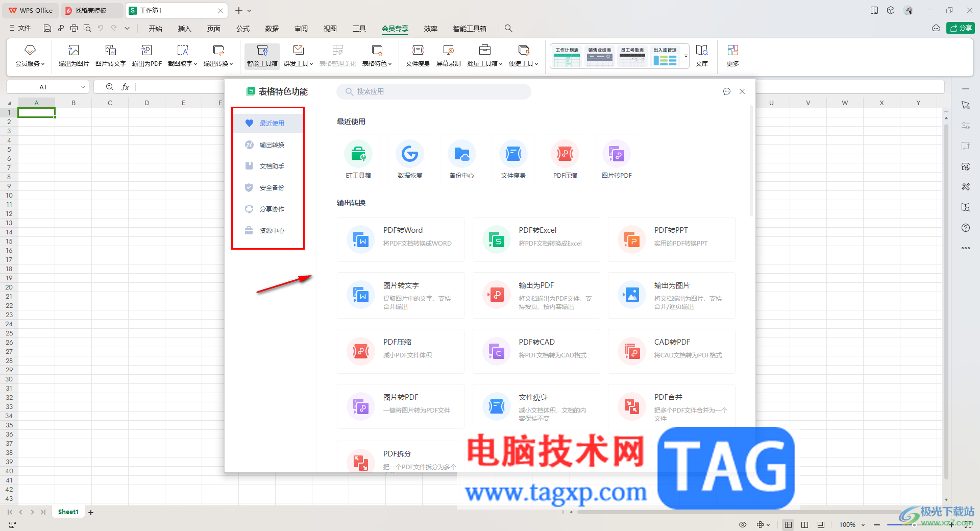The width and height of the screenshot is (980, 531).
Task: Open the 公式 ribbon tab
Action: pyautogui.click(x=243, y=29)
